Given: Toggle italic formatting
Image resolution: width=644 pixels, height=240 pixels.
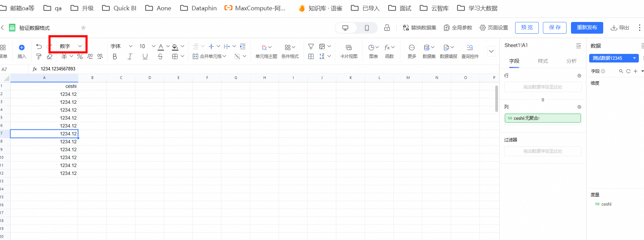Looking at the screenshot, I should click(130, 56).
